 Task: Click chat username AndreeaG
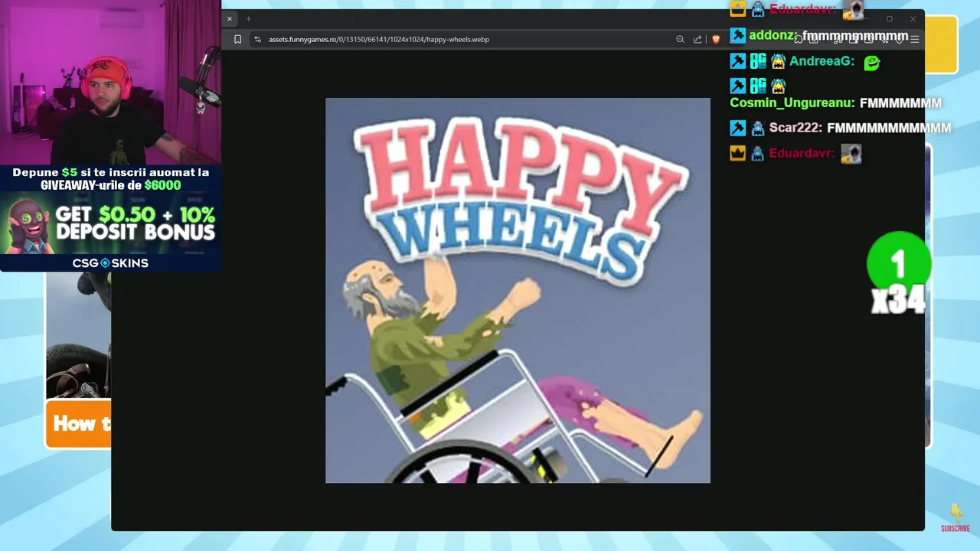coord(822,62)
